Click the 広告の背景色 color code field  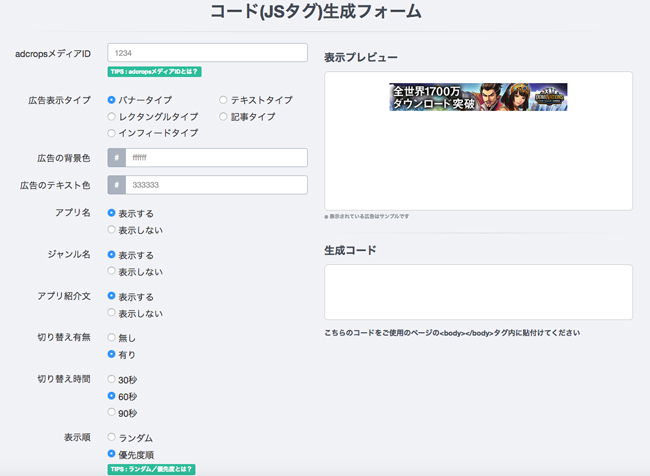tap(216, 158)
